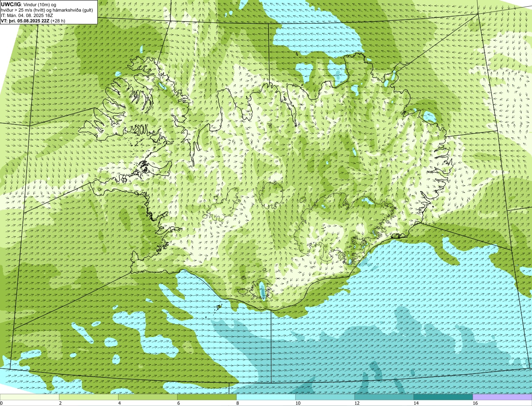Viewport: 532px width, 406px height.
Task: Click the 'UWC/IG: Vindur (10m) og' title line
Action: coord(28,4)
